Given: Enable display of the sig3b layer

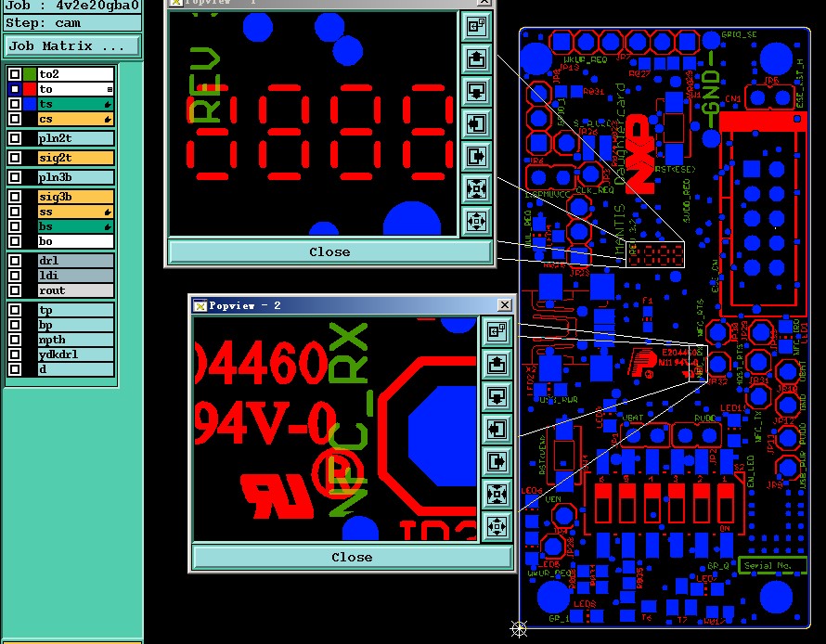Looking at the screenshot, I should coord(15,197).
